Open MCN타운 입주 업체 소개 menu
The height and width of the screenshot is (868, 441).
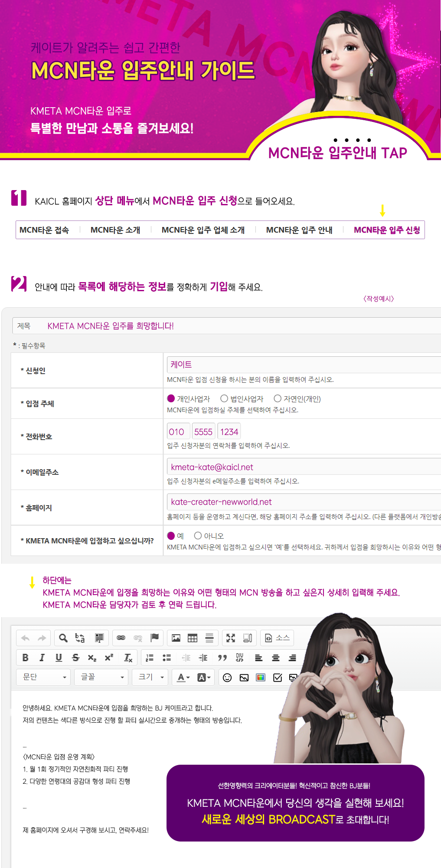click(203, 230)
